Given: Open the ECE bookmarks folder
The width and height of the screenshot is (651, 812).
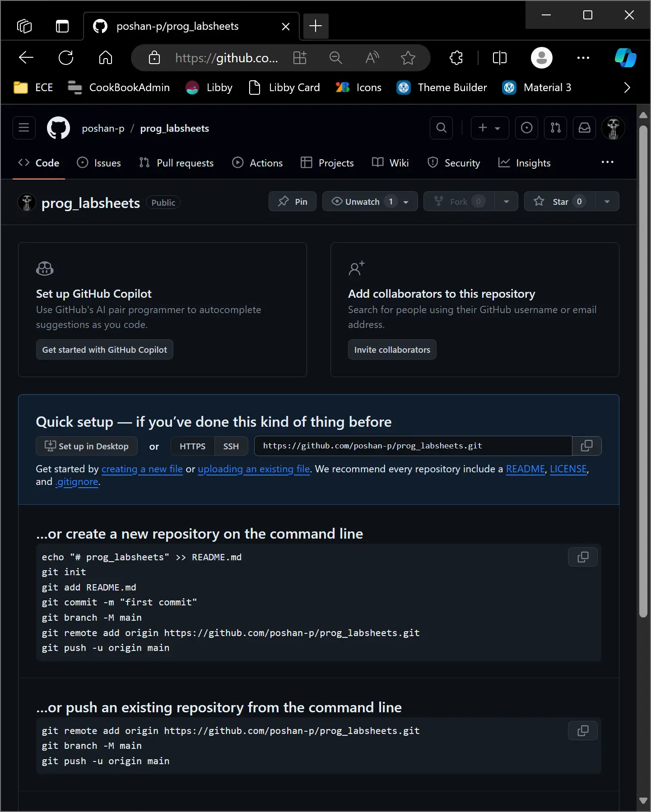Looking at the screenshot, I should pyautogui.click(x=33, y=88).
